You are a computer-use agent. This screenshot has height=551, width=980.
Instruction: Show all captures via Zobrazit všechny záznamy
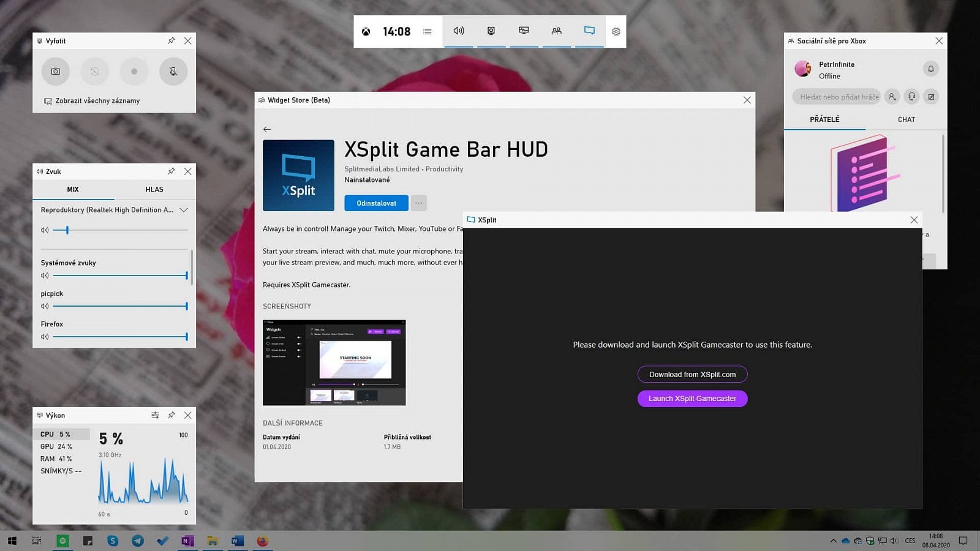click(92, 101)
